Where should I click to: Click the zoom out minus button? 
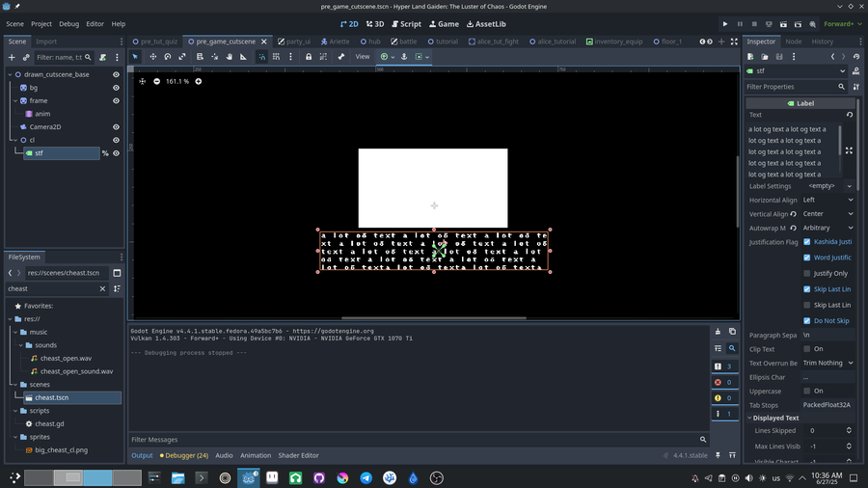156,81
